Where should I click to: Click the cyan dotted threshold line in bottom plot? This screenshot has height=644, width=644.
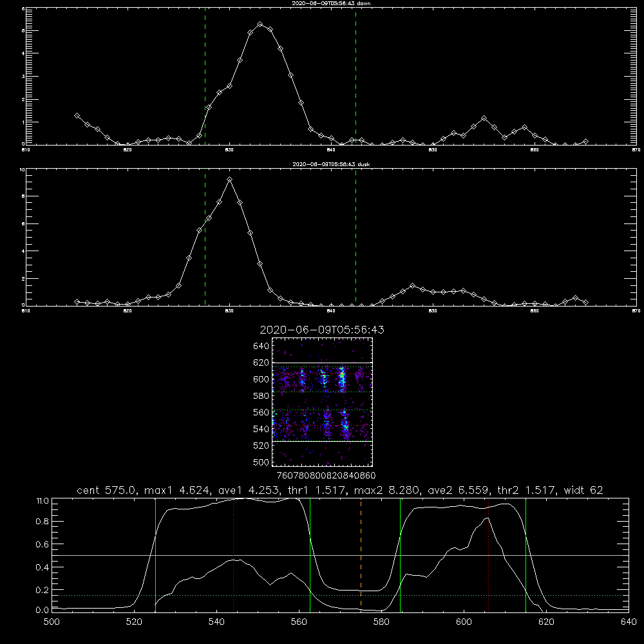(340, 595)
